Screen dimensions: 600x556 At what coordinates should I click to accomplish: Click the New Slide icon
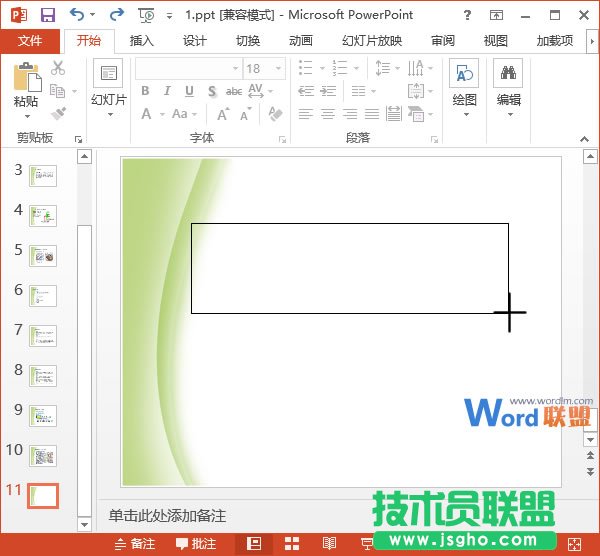tap(108, 75)
